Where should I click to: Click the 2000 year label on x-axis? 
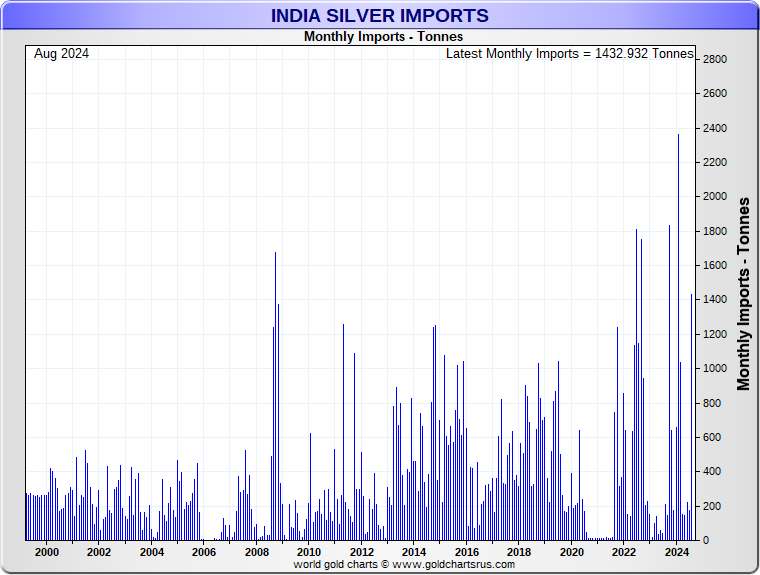pos(47,552)
